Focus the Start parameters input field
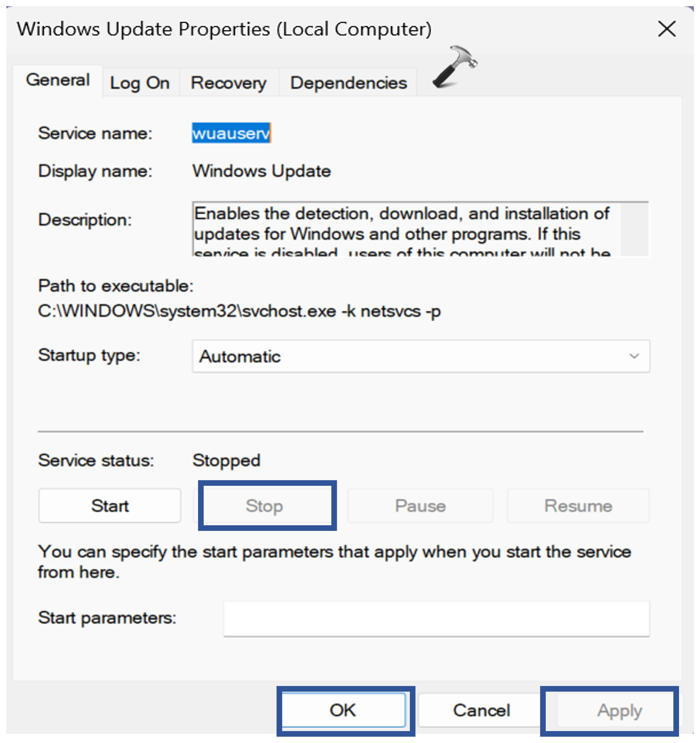The height and width of the screenshot is (743, 700). [x=436, y=618]
